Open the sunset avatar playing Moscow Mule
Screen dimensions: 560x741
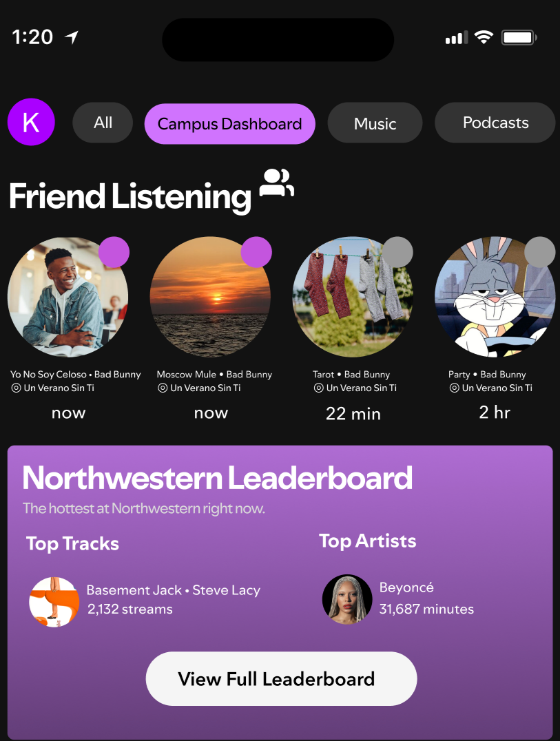click(x=210, y=297)
